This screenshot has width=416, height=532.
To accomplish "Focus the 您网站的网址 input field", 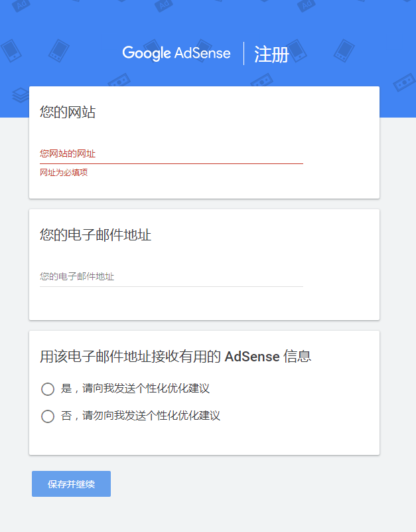I will point(171,154).
